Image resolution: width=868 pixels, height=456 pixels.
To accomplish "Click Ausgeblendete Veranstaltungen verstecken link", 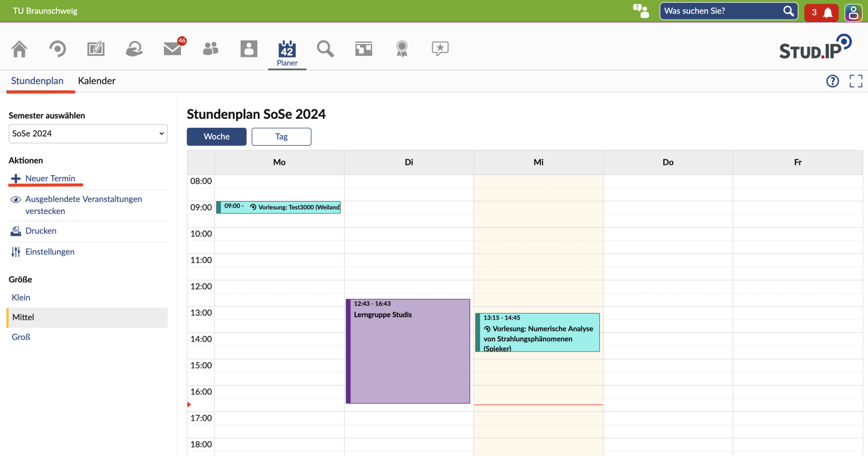I will [x=84, y=205].
